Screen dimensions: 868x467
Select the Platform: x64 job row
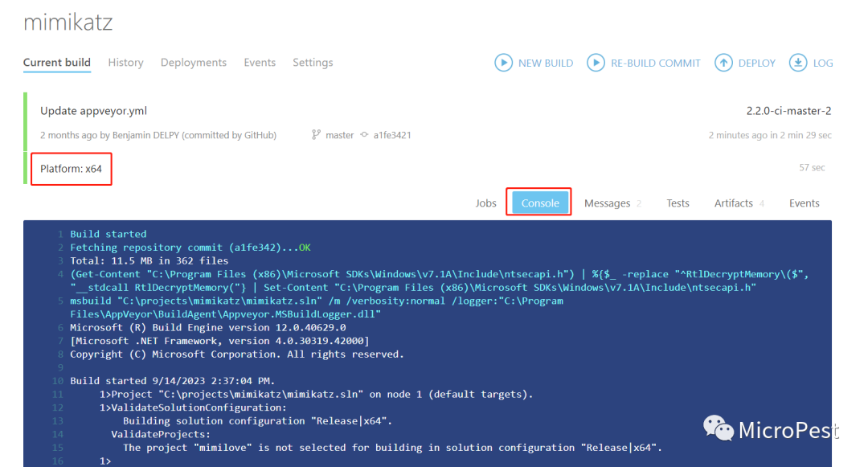(428, 168)
